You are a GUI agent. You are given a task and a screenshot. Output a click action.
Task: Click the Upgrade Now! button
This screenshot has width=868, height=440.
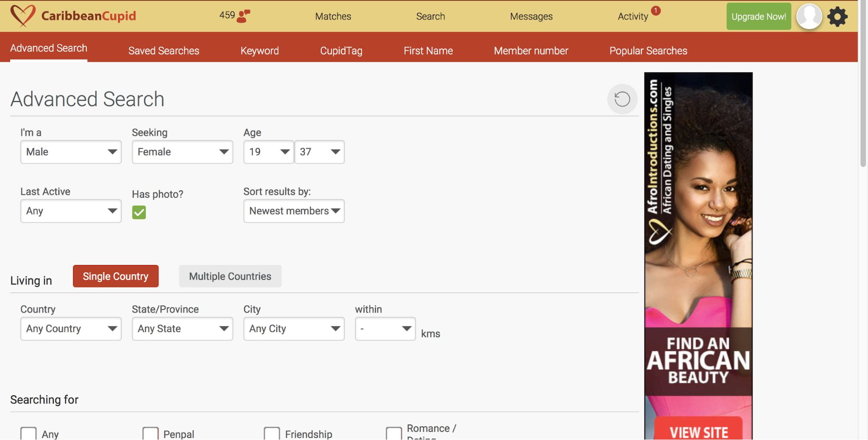tap(758, 17)
